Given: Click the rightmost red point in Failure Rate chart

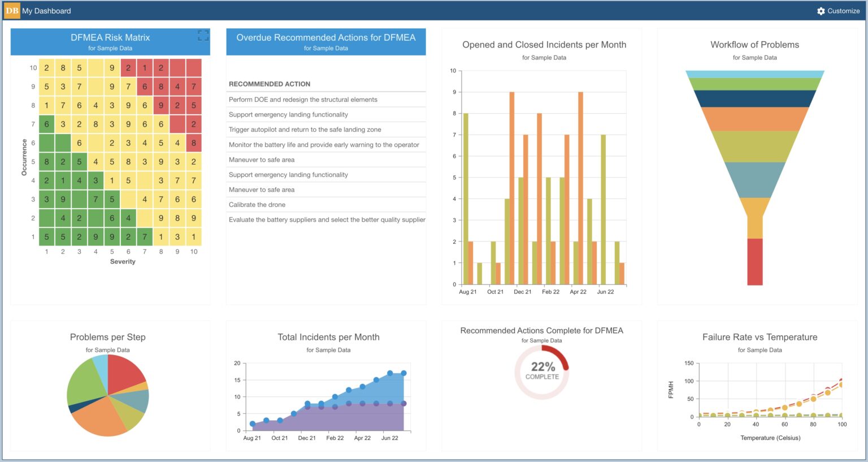Looking at the screenshot, I should point(841,379).
